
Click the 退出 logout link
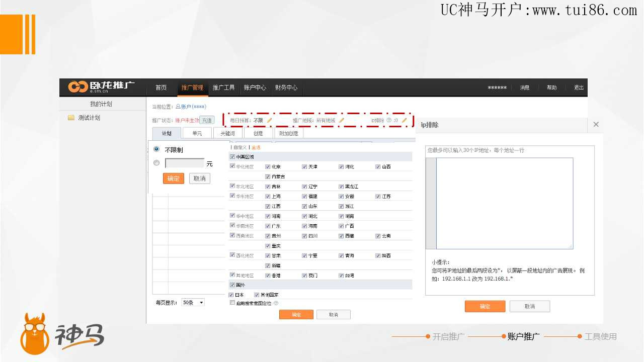click(579, 87)
